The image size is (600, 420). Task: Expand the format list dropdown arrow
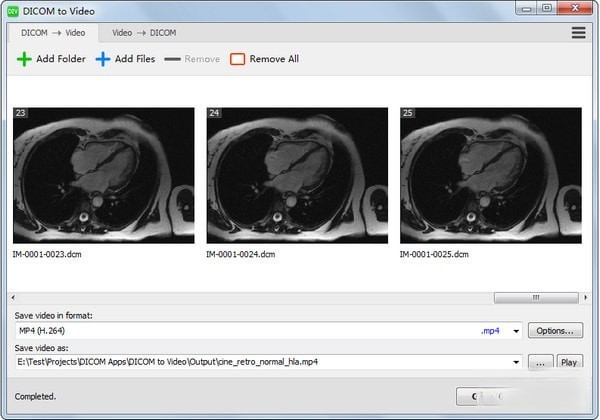(516, 331)
